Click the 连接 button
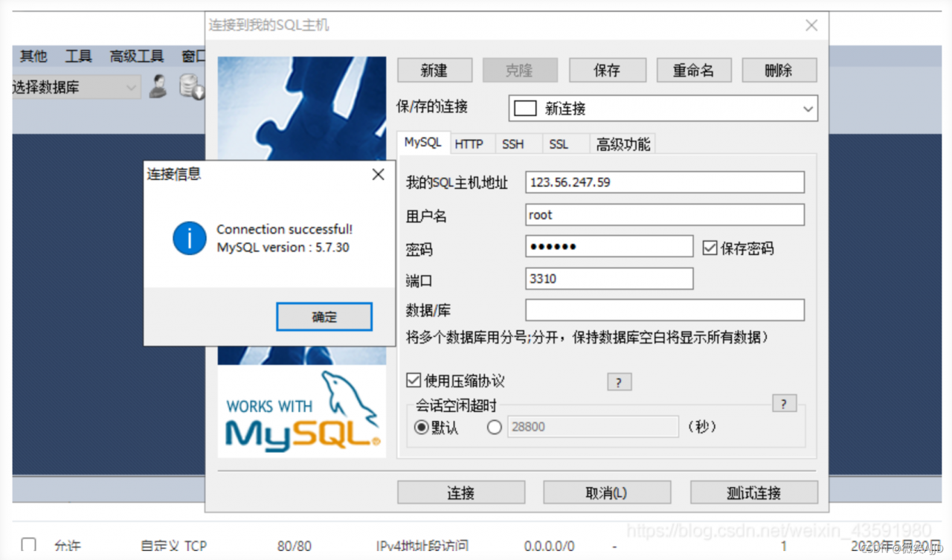 tap(461, 492)
